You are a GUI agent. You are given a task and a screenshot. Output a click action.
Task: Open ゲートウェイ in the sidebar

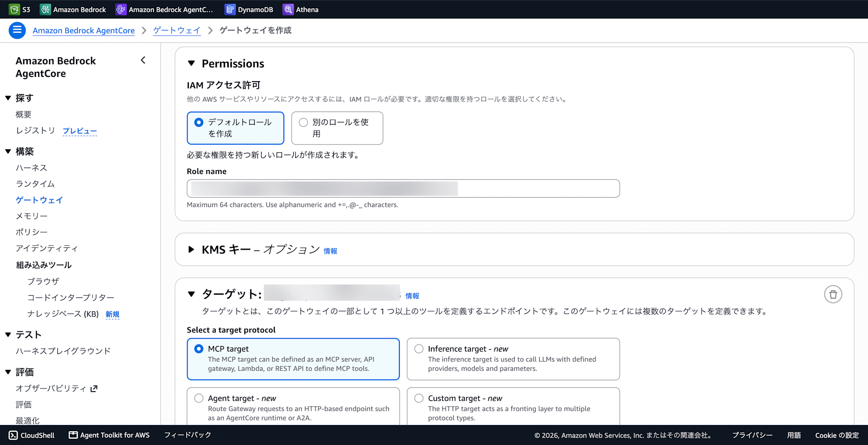tap(39, 200)
